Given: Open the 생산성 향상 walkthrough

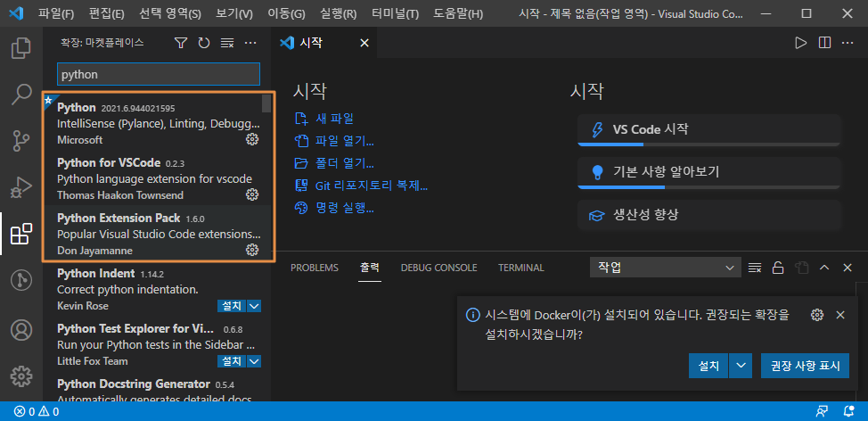Looking at the screenshot, I should tap(708, 215).
